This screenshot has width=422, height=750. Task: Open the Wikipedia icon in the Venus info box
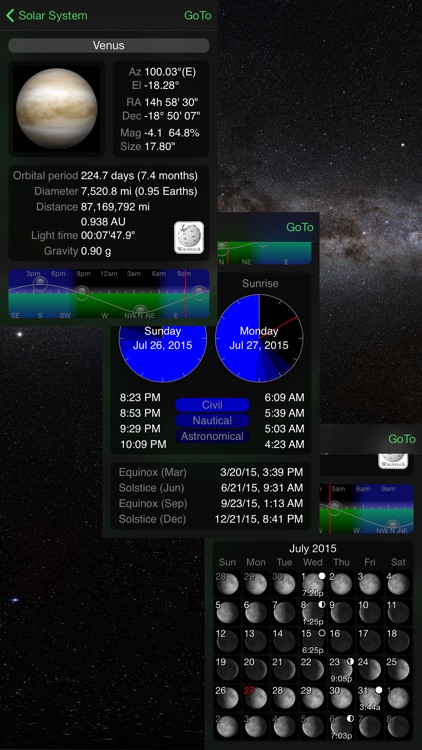[x=189, y=237]
